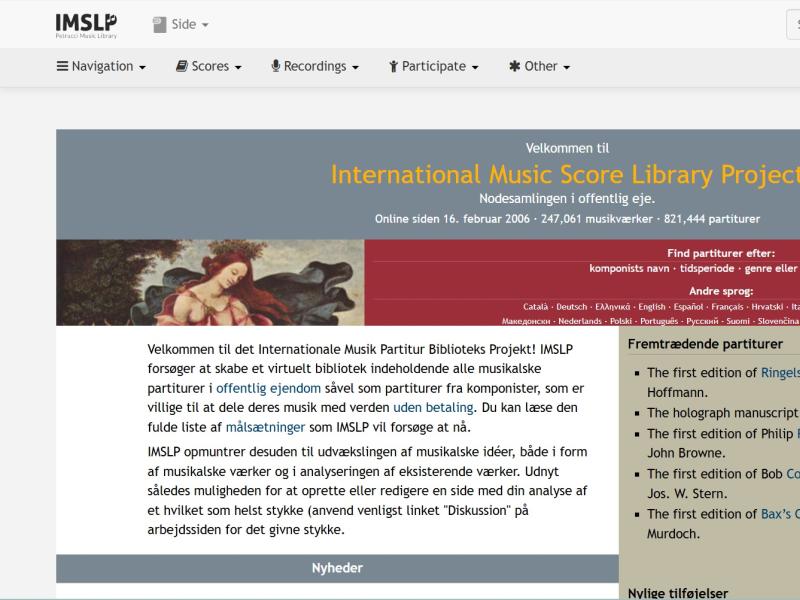Screen dimensions: 800x600
Task: Find scores by 'komponists navn'
Action: [629, 268]
